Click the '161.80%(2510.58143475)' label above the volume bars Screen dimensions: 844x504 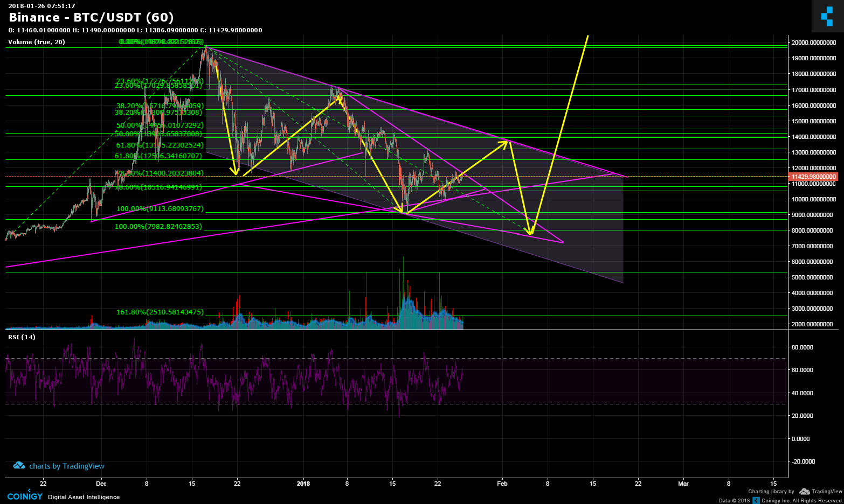coord(160,312)
